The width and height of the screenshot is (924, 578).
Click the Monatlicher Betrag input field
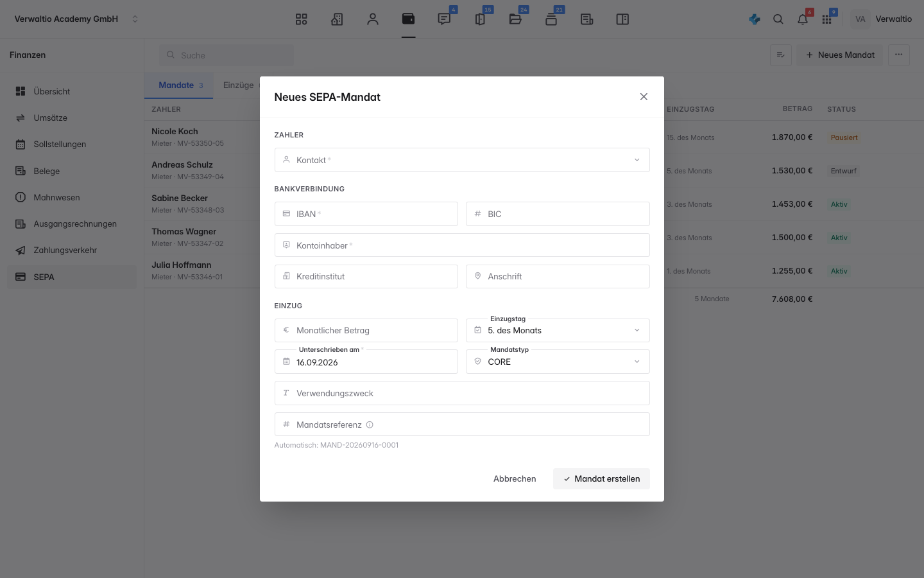point(366,330)
